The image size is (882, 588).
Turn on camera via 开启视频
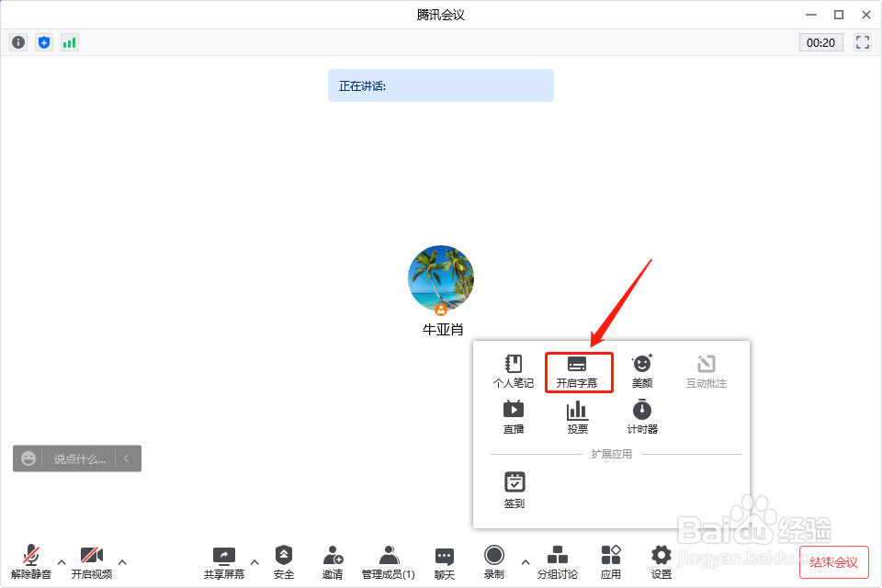92,562
